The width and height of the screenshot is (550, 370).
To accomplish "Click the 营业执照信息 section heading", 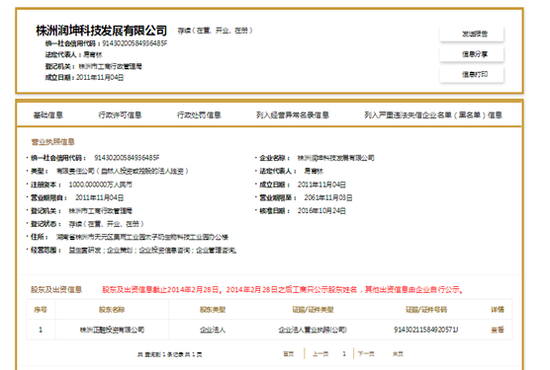I will [x=53, y=142].
